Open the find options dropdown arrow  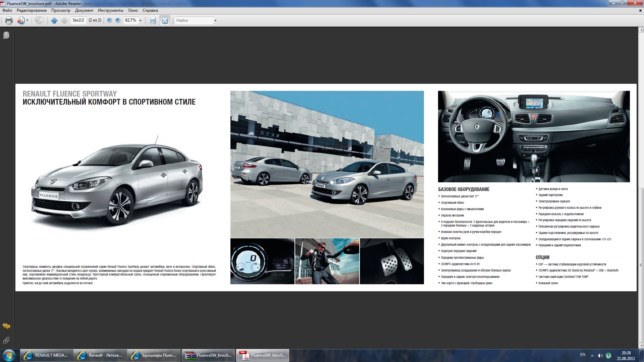point(215,20)
